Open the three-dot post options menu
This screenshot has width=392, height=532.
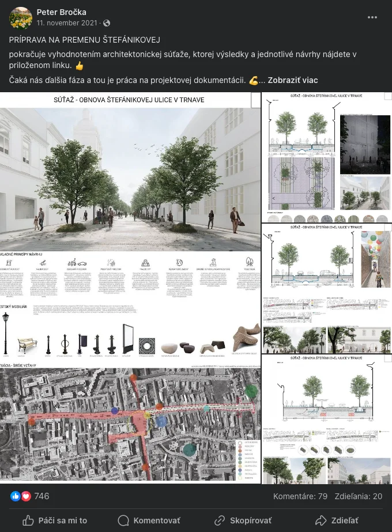[x=372, y=17]
